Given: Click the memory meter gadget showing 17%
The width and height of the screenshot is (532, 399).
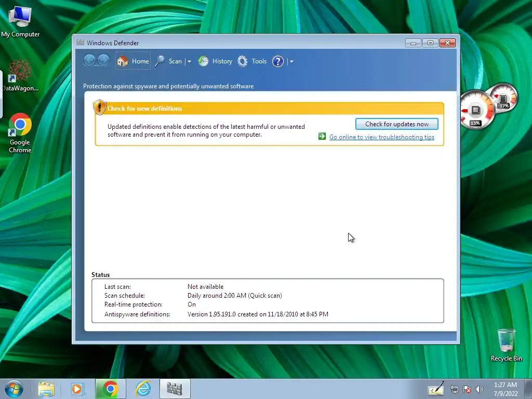Looking at the screenshot, I should pos(503,98).
